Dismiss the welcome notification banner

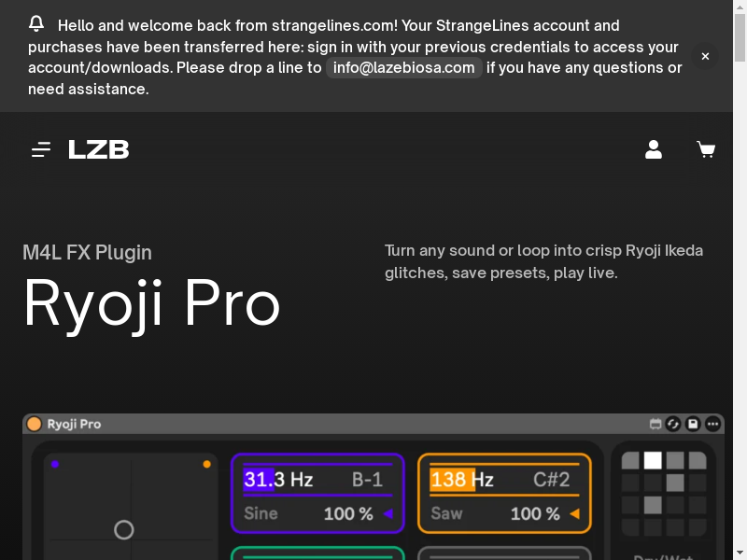click(705, 57)
